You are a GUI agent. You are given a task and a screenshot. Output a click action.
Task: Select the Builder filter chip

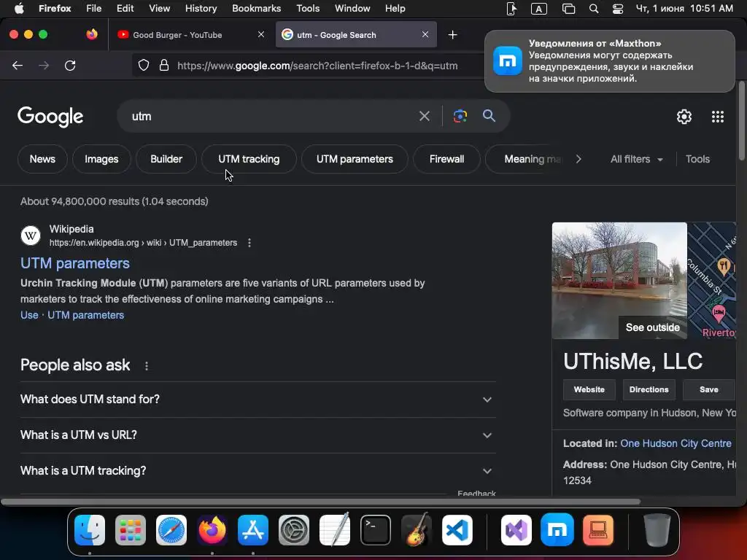(166, 159)
